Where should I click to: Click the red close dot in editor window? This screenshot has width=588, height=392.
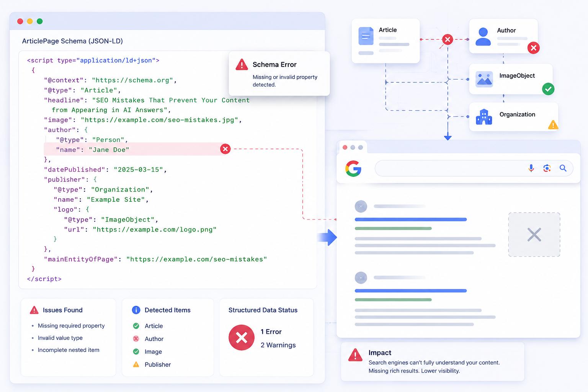point(20,21)
